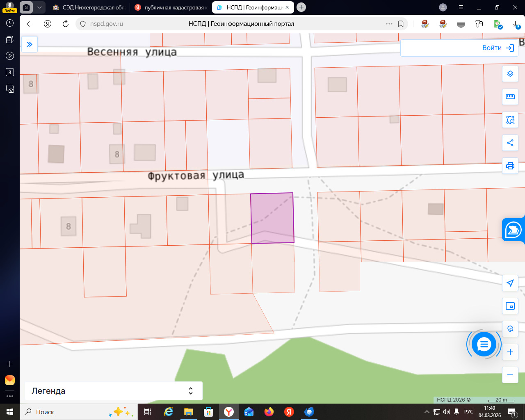Reload the current page
The height and width of the screenshot is (420, 525).
point(66,24)
